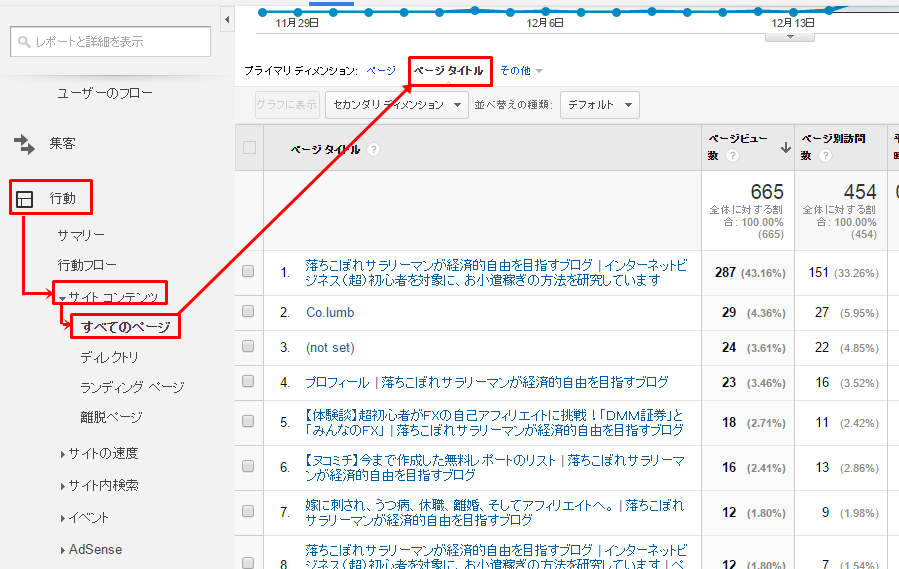Viewport: 899px width, 569px height.
Task: Click in the レポートと詳細を表示 search field
Action: tap(110, 42)
